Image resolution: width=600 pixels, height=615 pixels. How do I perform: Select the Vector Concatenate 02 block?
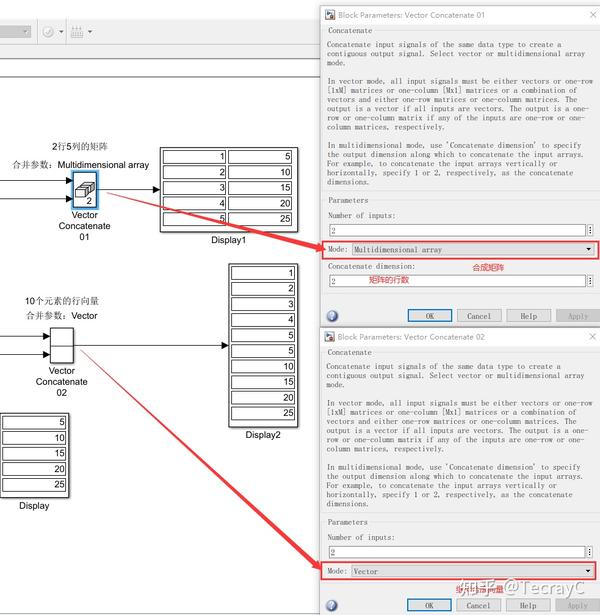(62, 346)
